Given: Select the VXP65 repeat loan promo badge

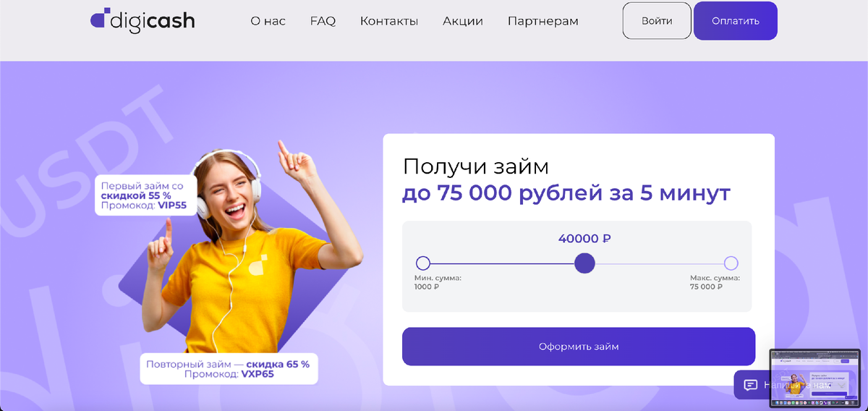Looking at the screenshot, I should pyautogui.click(x=228, y=369).
